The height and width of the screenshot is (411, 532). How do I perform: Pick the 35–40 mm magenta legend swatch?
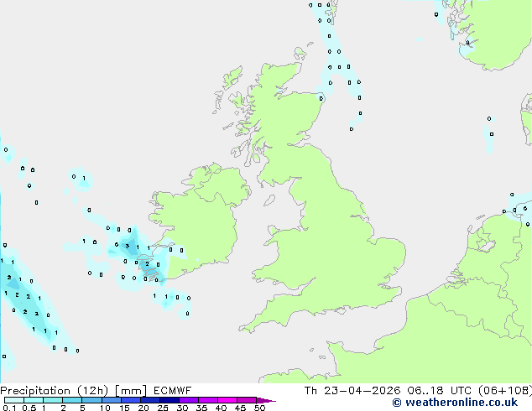tap(208, 400)
